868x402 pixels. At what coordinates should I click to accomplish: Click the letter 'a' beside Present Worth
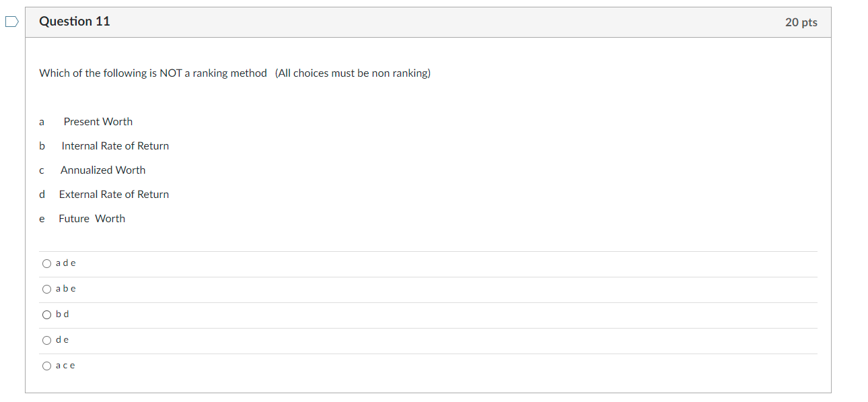(42, 122)
